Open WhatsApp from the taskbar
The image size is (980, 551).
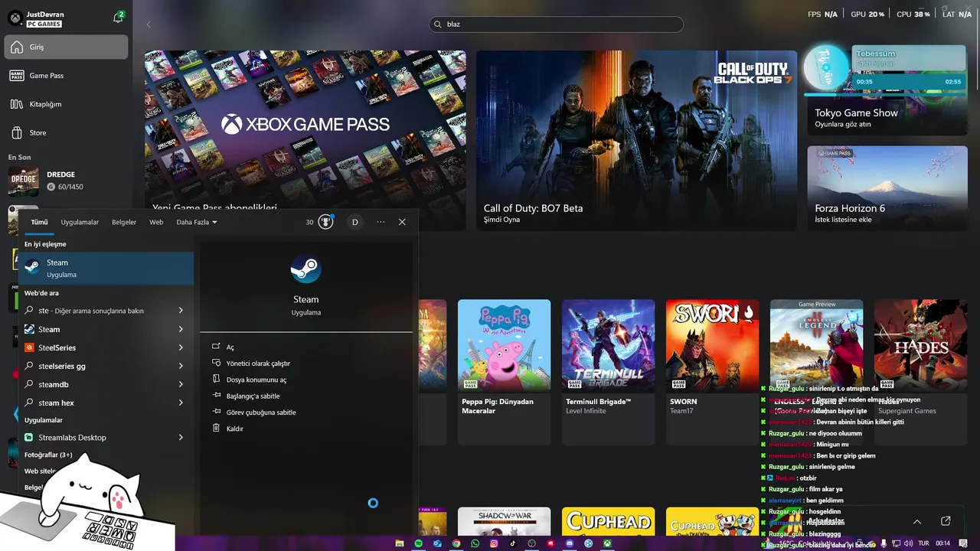475,543
